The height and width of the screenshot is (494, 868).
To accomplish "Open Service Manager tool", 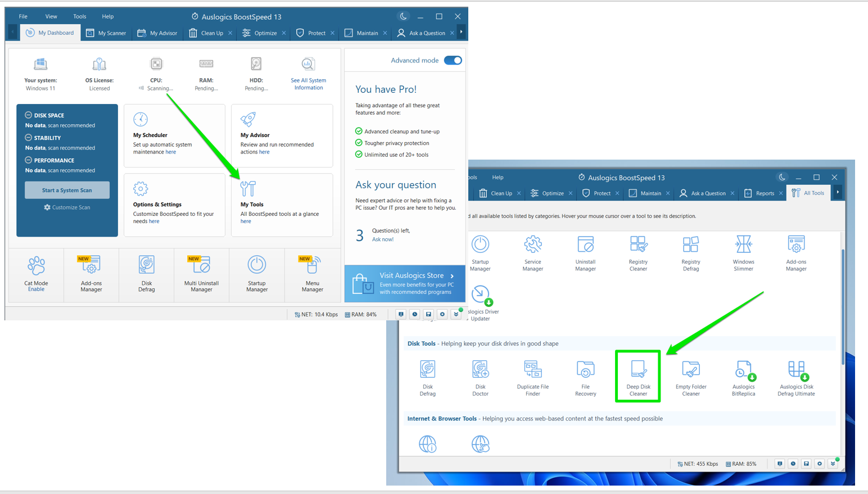I will tap(532, 253).
